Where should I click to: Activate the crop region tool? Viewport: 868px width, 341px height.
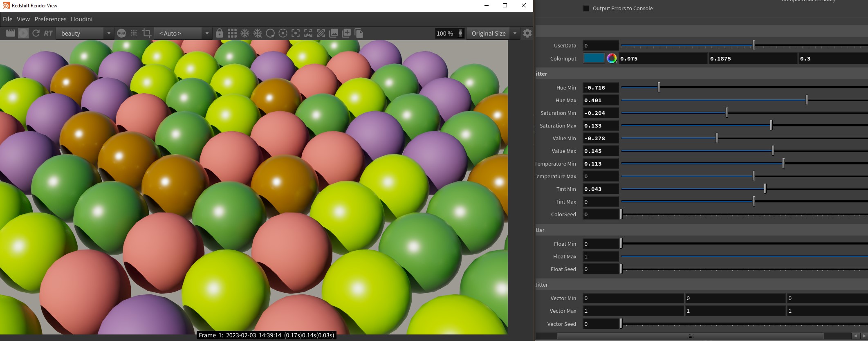click(x=147, y=34)
